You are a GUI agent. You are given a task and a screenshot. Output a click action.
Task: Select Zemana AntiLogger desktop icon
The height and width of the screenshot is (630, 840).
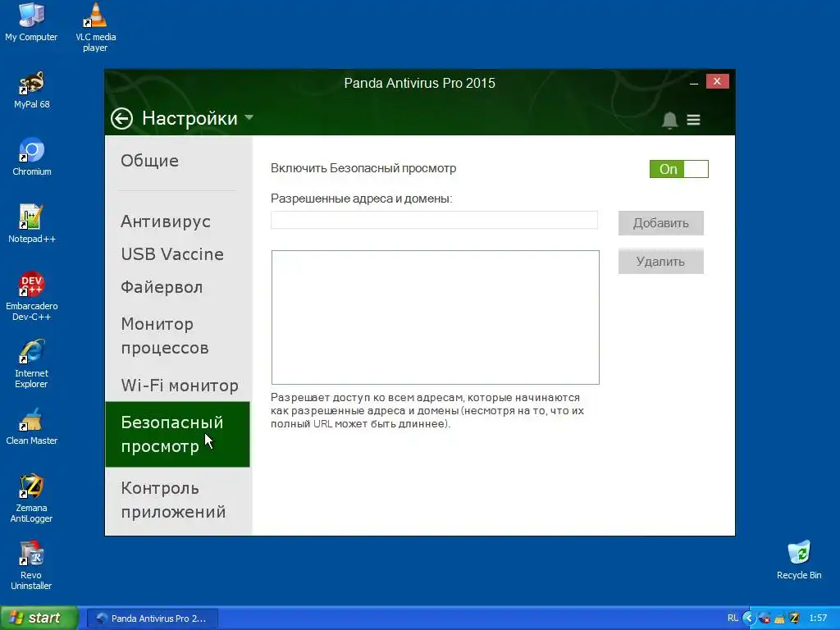32,498
